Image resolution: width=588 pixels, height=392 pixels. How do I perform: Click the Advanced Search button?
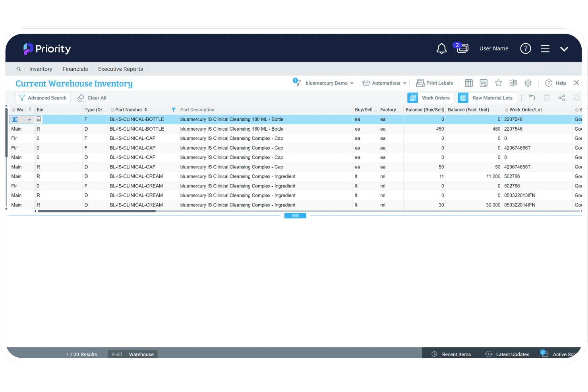click(43, 98)
